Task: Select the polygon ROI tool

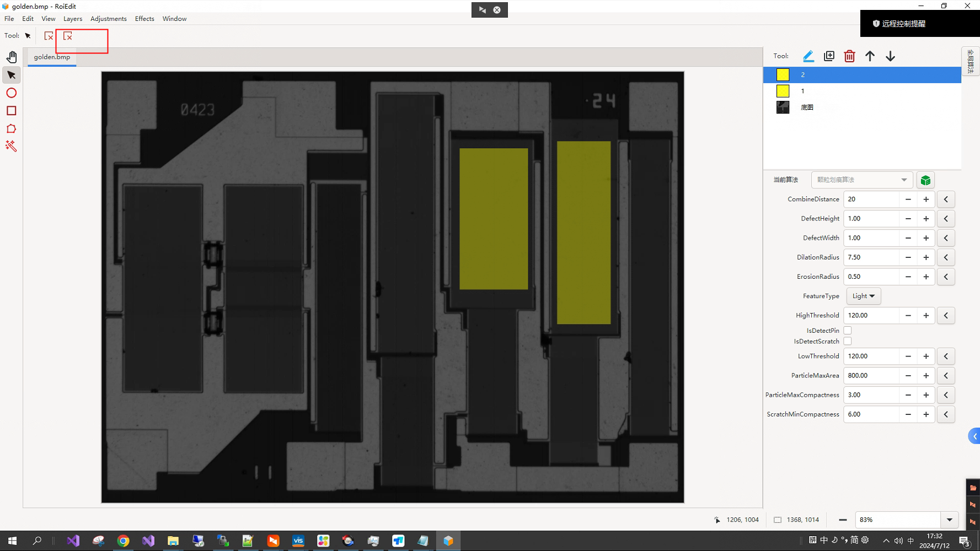Action: click(12, 129)
